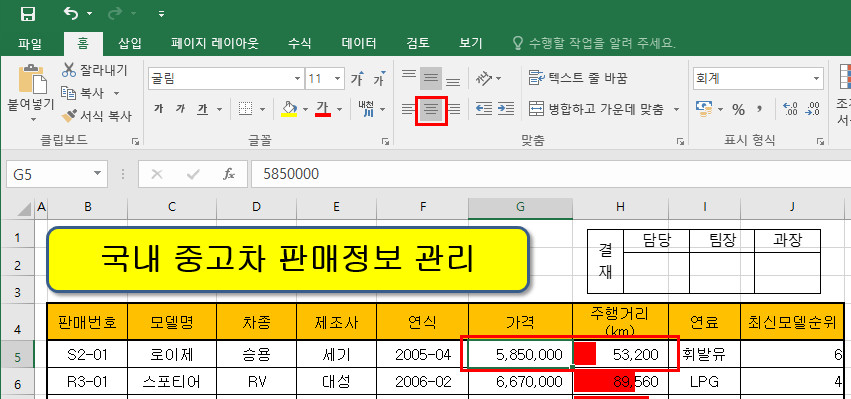Apply red font color
Screen dimensions: 851x399
point(323,109)
